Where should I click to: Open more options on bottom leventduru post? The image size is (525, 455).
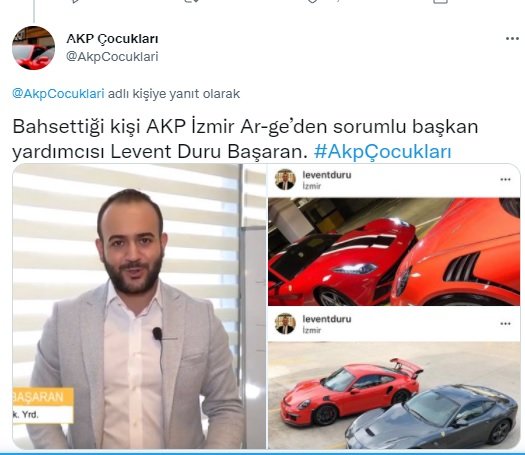[x=505, y=324]
